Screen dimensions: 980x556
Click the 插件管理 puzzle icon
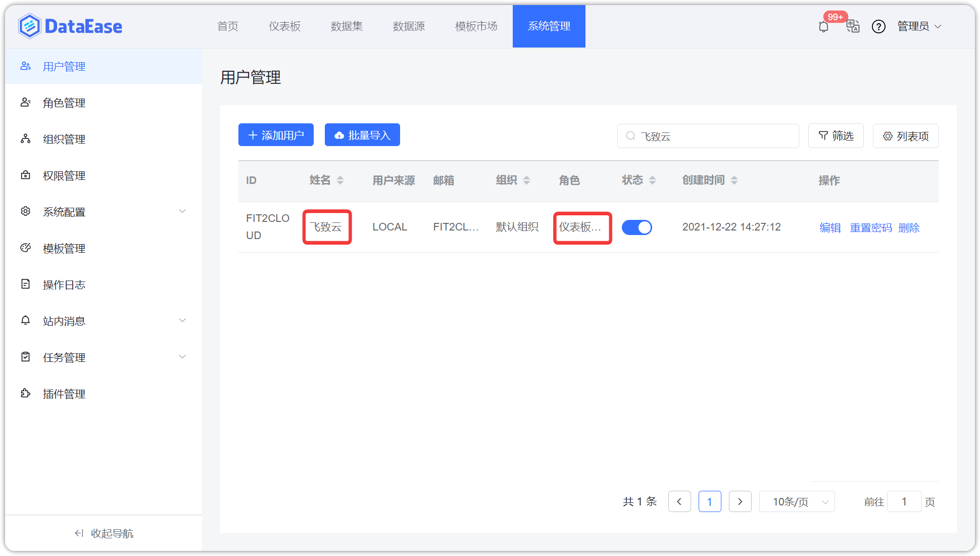click(25, 393)
